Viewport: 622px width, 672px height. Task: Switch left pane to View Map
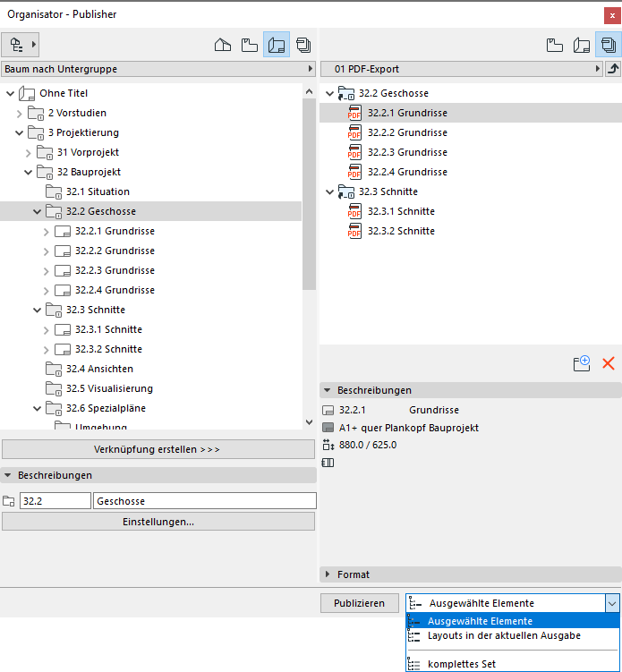tap(249, 45)
